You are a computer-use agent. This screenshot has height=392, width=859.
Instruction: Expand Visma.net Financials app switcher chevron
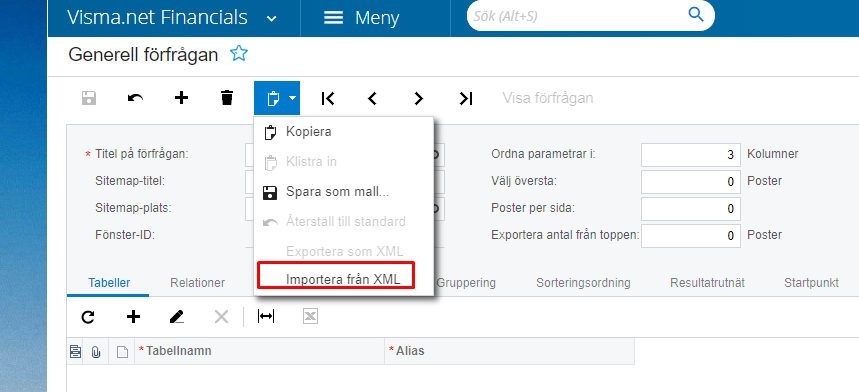pos(272,19)
